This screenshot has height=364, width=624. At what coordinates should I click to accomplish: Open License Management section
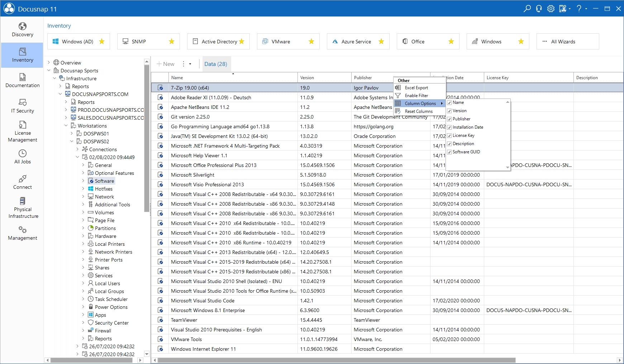[x=22, y=131]
